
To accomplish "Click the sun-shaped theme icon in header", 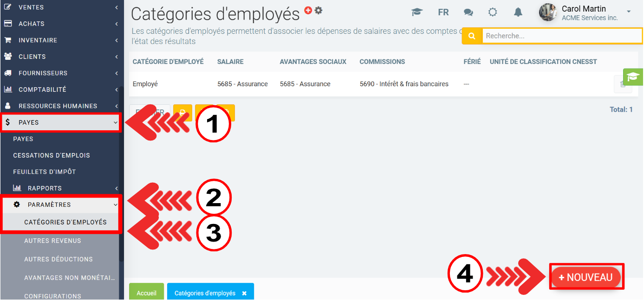I will (493, 13).
